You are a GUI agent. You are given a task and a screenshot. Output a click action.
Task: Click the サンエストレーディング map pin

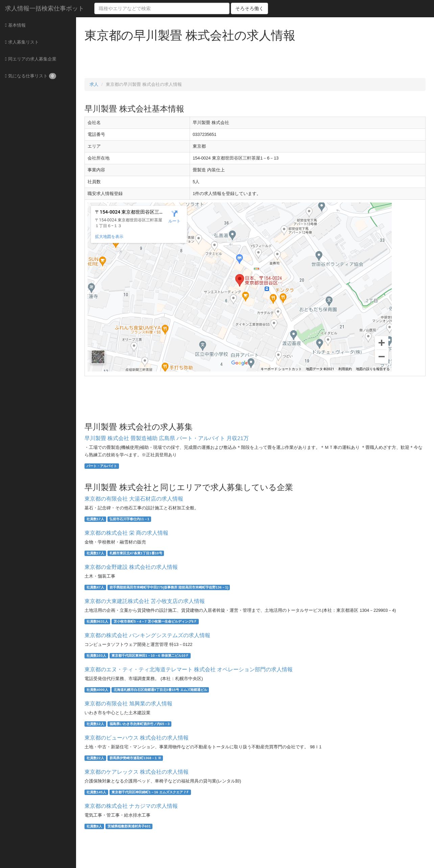[x=233, y=298]
